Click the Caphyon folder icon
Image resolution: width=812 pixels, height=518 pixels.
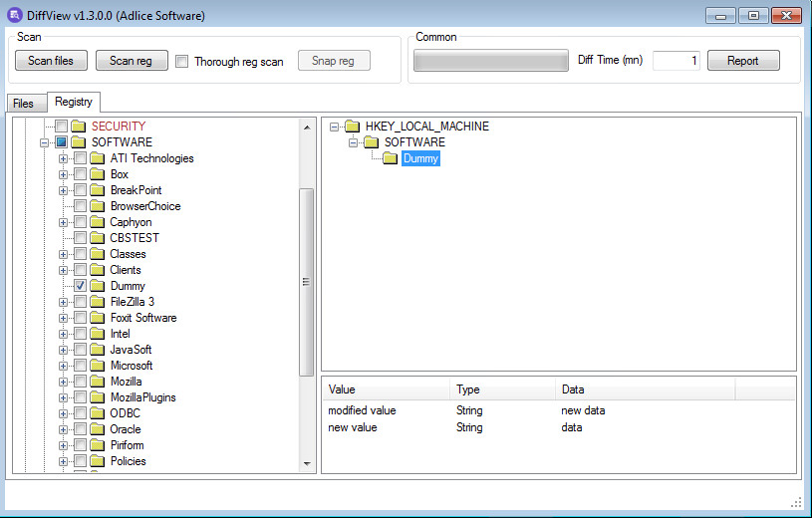(x=98, y=222)
